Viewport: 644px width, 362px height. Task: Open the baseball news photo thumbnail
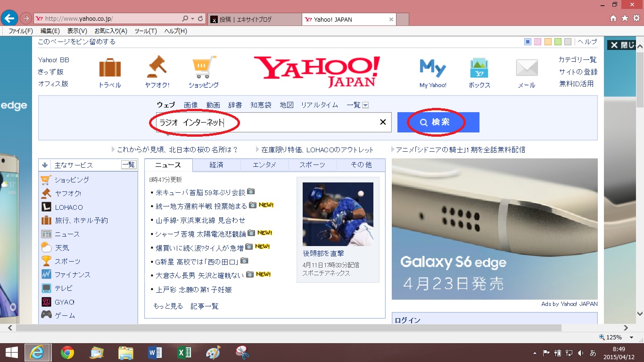(x=338, y=214)
